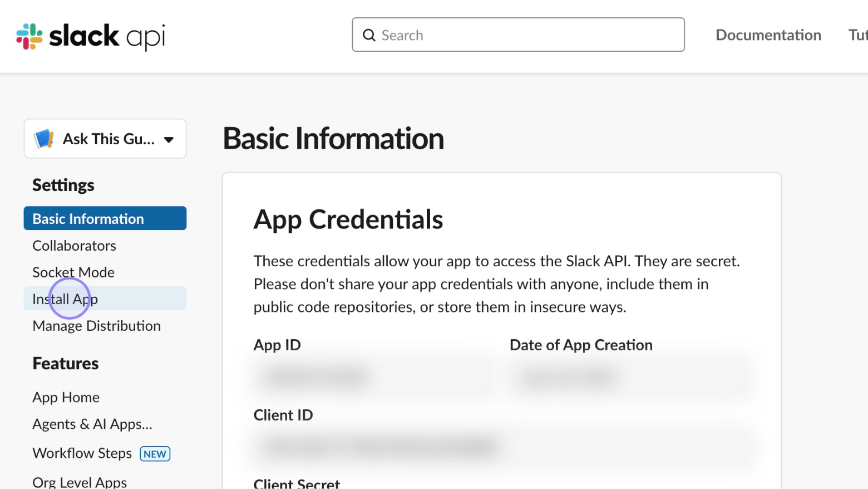Go to Socket Mode settings
The width and height of the screenshot is (868, 489).
pos(73,272)
